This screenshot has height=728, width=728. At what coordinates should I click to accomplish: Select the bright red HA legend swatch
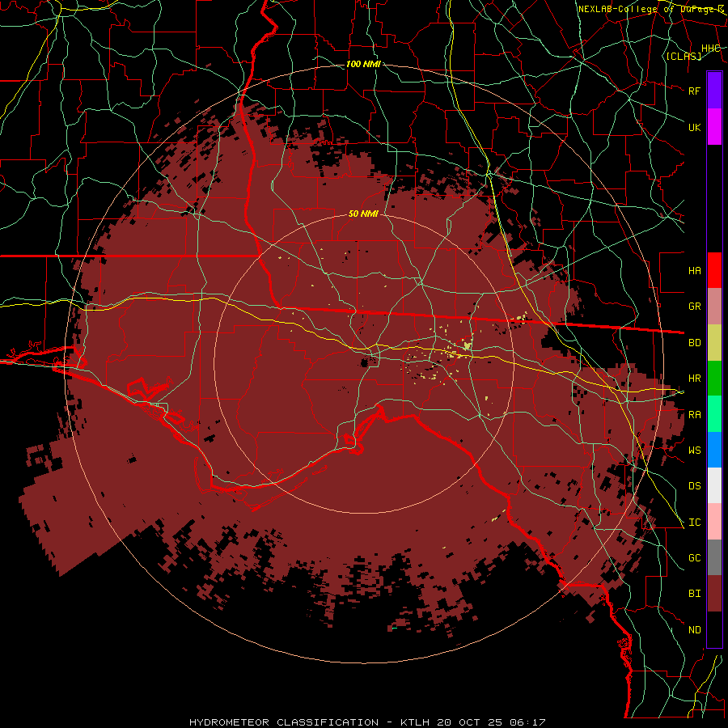point(714,270)
